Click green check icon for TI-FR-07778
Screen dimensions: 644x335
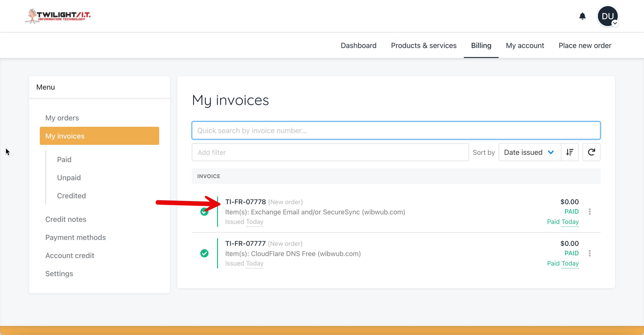(204, 213)
